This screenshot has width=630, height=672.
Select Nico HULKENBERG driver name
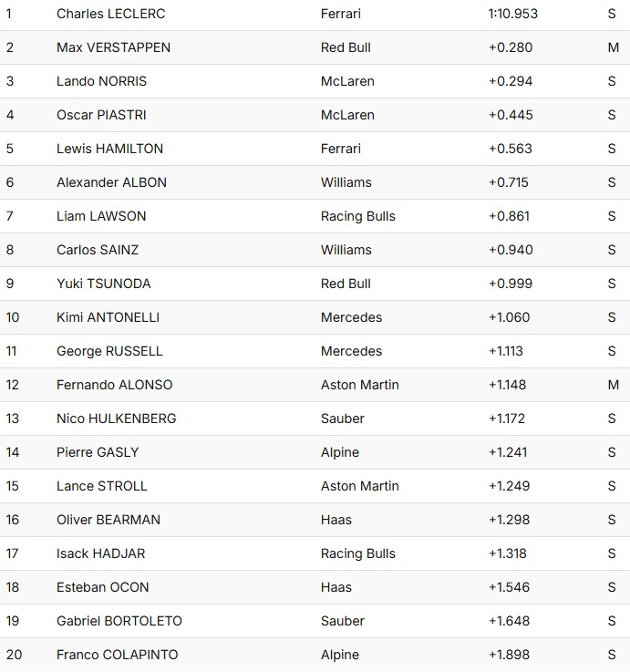point(116,419)
